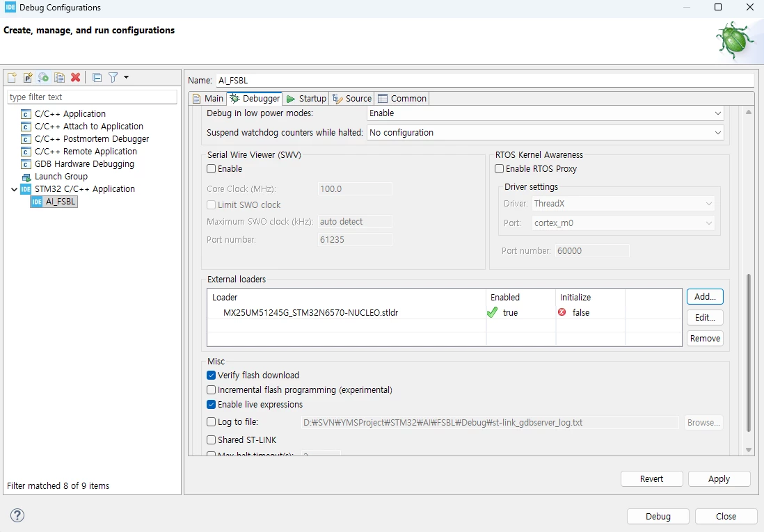Click the log file path field
The height and width of the screenshot is (532, 764).
pyautogui.click(x=490, y=422)
